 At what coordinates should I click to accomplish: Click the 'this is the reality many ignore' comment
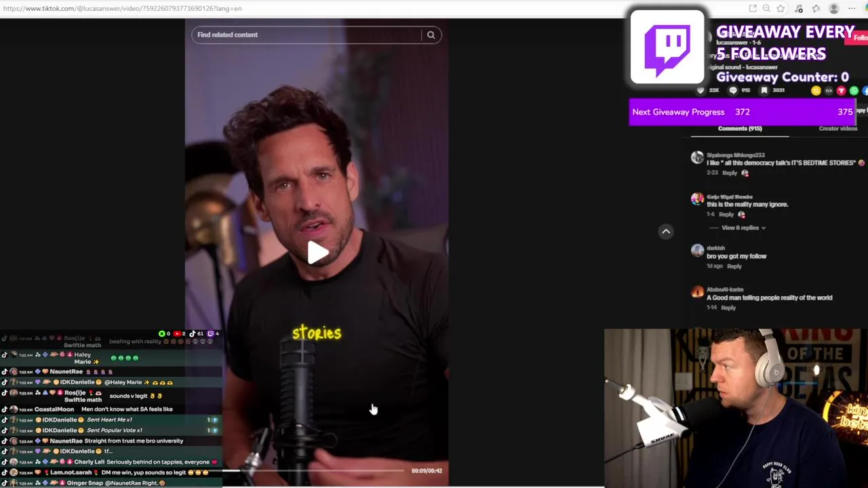(747, 204)
